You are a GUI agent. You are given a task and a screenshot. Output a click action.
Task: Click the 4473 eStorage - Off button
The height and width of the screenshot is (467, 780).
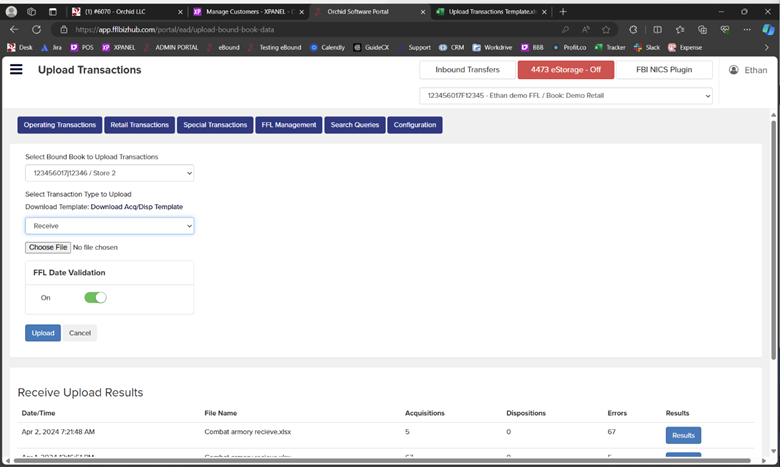(x=566, y=70)
